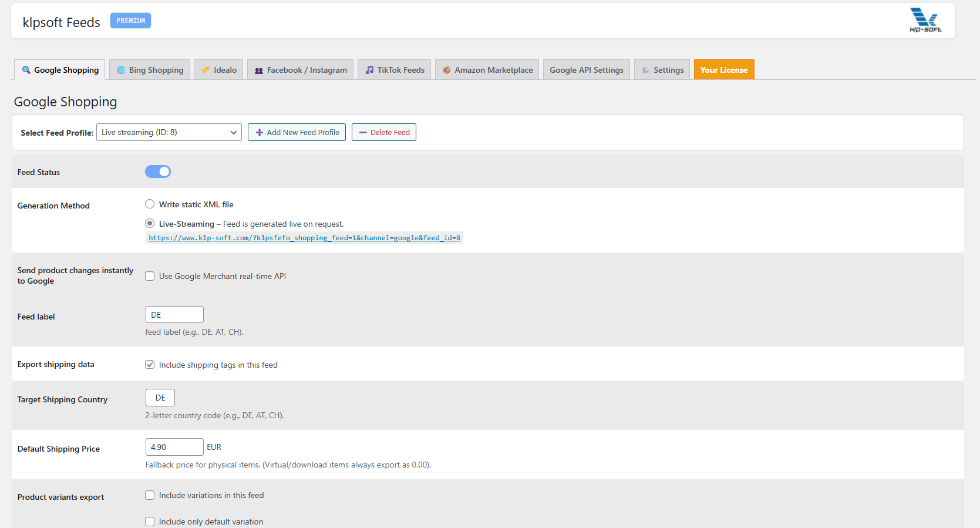Open Google API Settings tab
980x528 pixels.
[587, 70]
